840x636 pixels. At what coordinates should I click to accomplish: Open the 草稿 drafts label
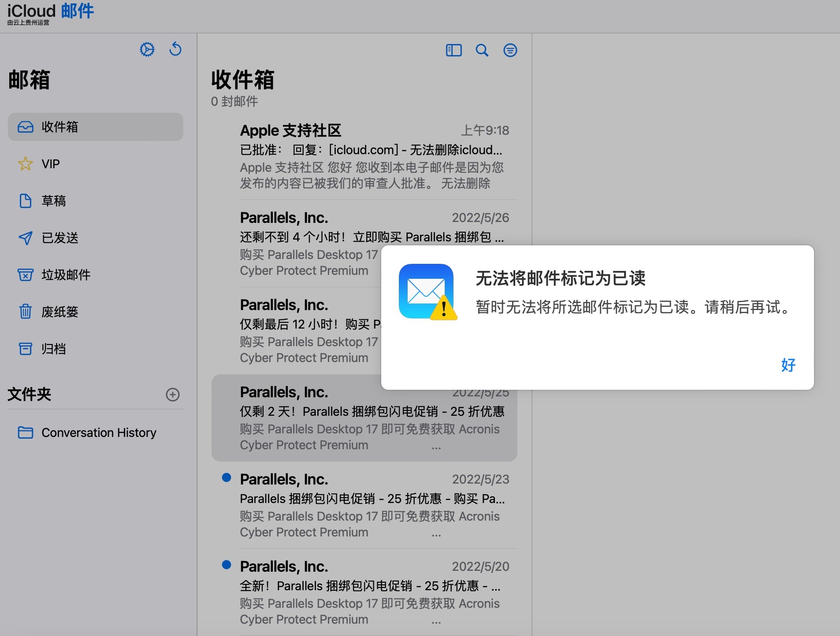(54, 201)
